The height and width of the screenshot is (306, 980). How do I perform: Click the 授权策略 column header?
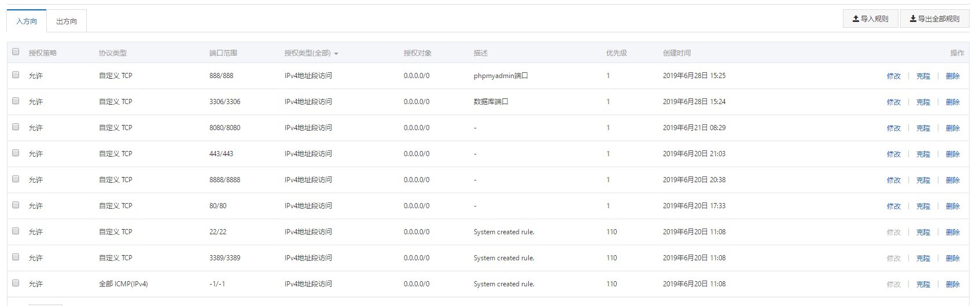coord(43,53)
